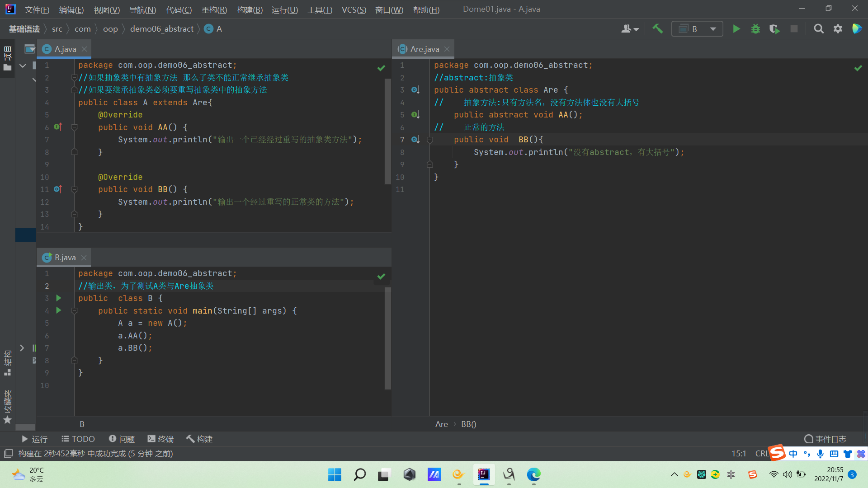
Task: Click the green Run button in toolbar
Action: [x=736, y=29]
